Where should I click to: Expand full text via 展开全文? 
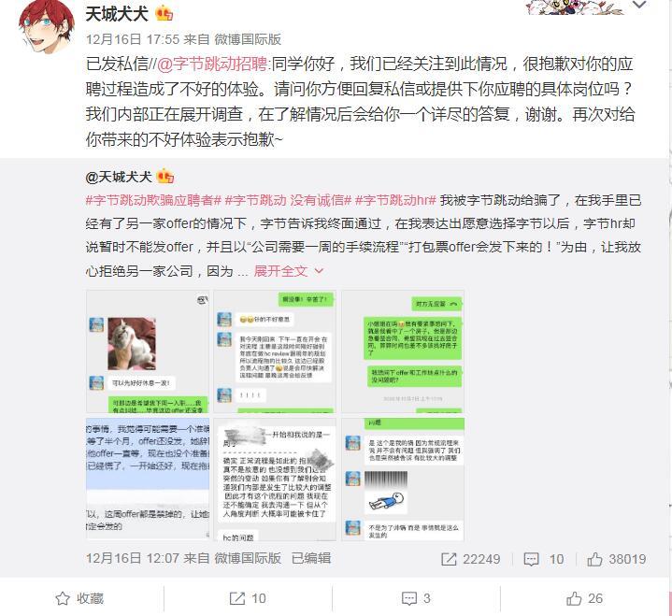pyautogui.click(x=280, y=271)
